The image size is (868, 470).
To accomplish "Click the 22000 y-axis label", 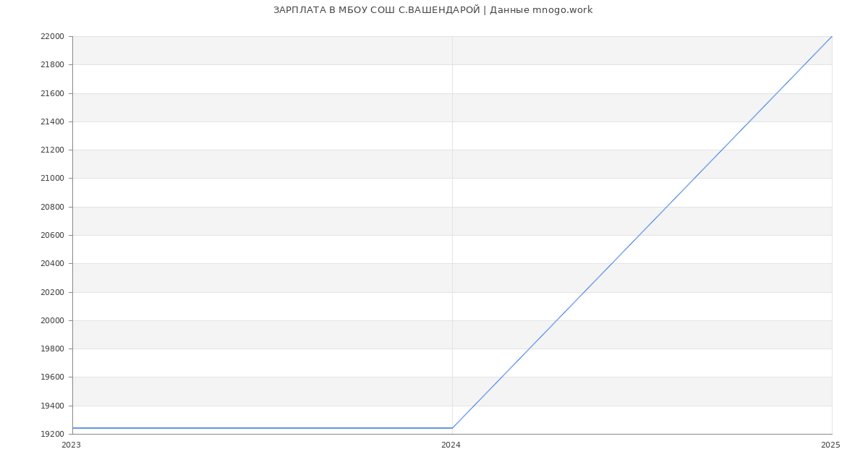I will pos(52,37).
